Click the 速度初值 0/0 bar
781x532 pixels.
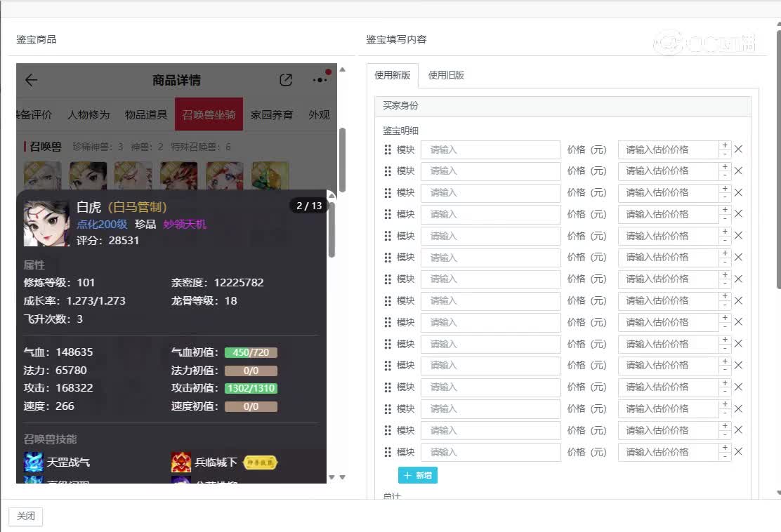tap(251, 406)
